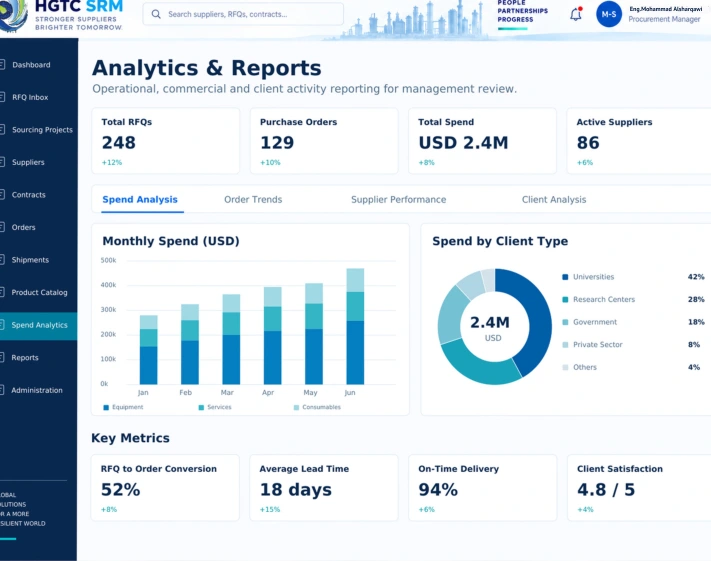The width and height of the screenshot is (711, 561).
Task: Click the Private Sector legend color square
Action: pos(565,345)
